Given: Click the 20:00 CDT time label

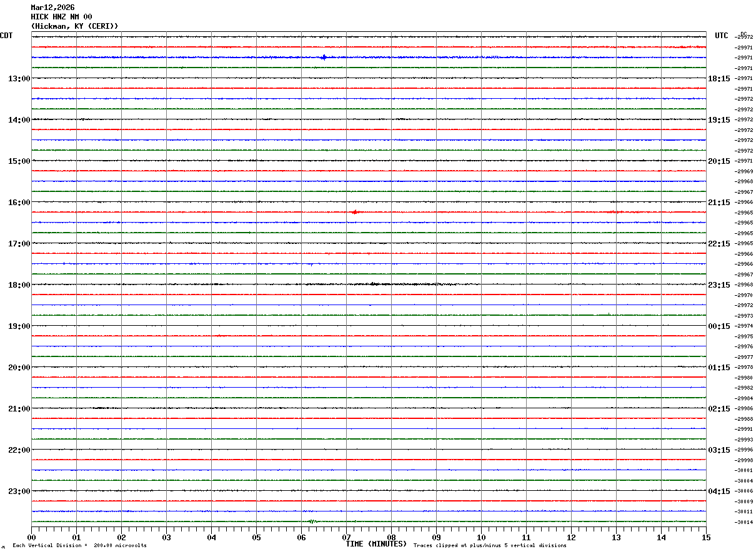Looking at the screenshot, I should pos(19,368).
